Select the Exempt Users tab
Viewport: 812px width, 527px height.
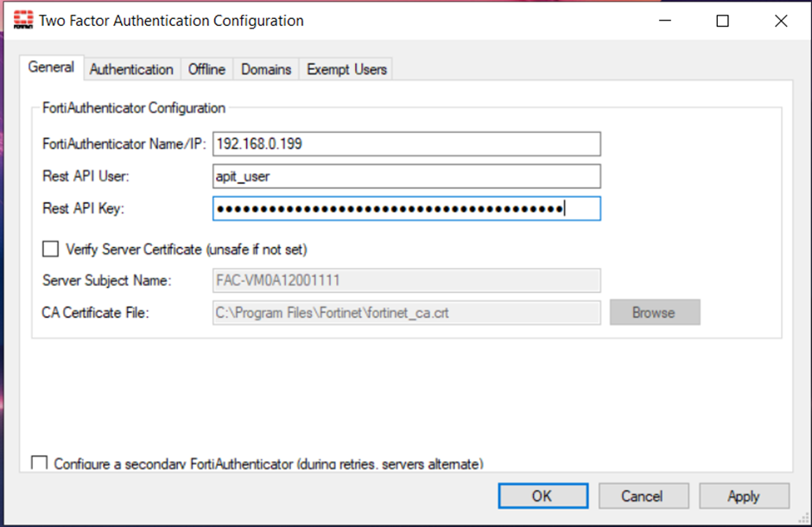[346, 69]
